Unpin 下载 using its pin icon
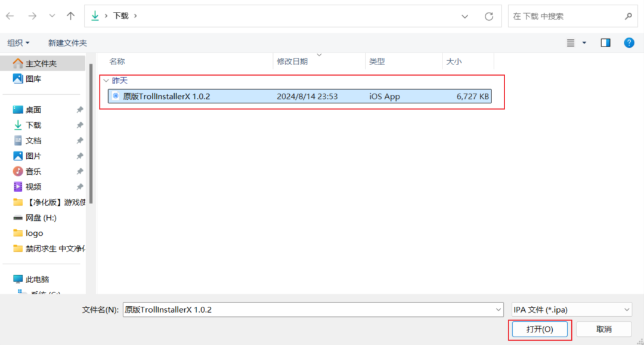 click(80, 125)
